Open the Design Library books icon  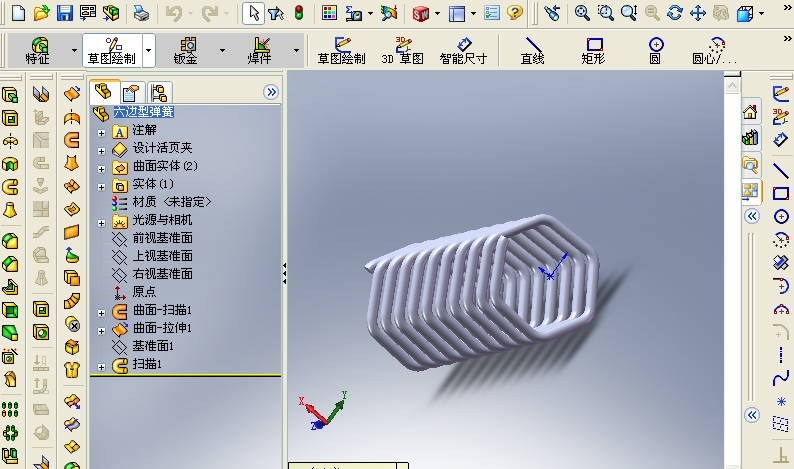coord(750,137)
